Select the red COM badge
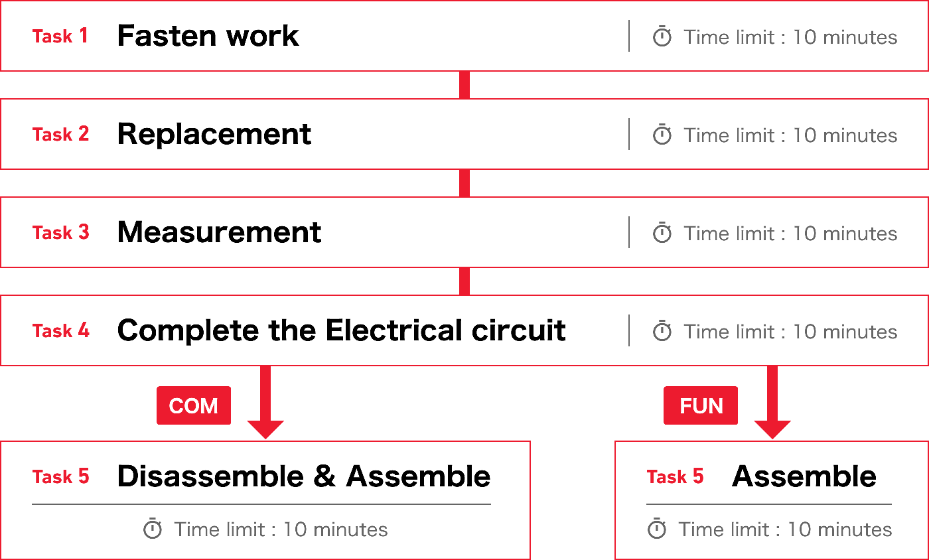929x560 pixels. [x=194, y=405]
